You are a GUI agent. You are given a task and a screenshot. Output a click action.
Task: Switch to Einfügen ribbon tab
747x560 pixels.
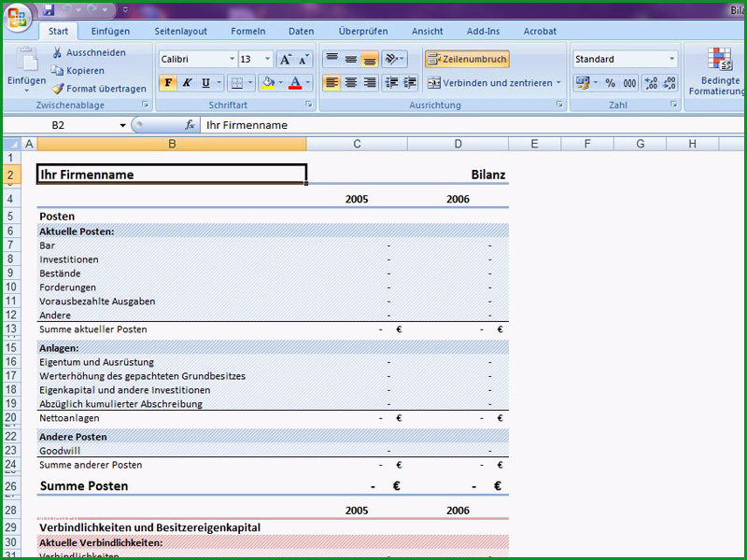coord(110,32)
